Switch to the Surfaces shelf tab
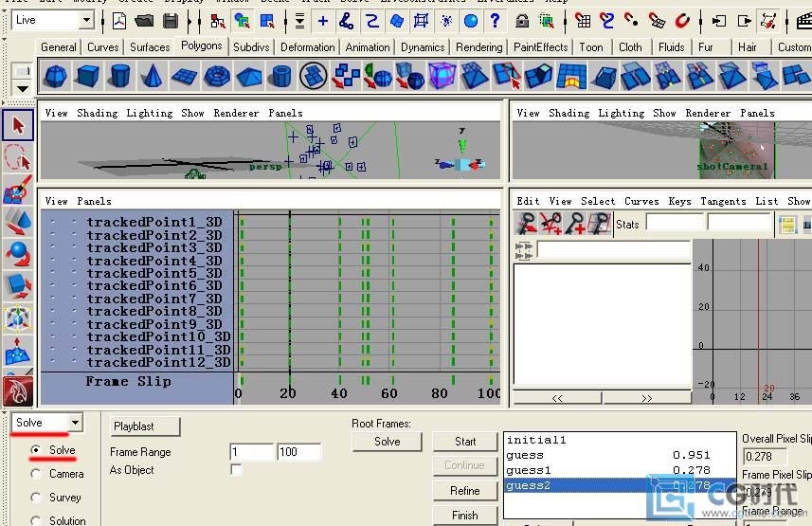 pos(150,47)
